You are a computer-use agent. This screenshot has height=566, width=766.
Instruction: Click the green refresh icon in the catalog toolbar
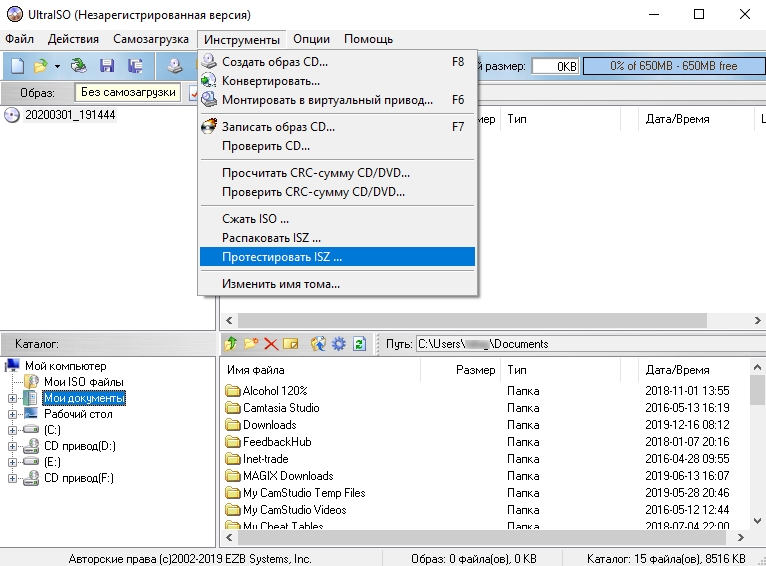pyautogui.click(x=358, y=344)
